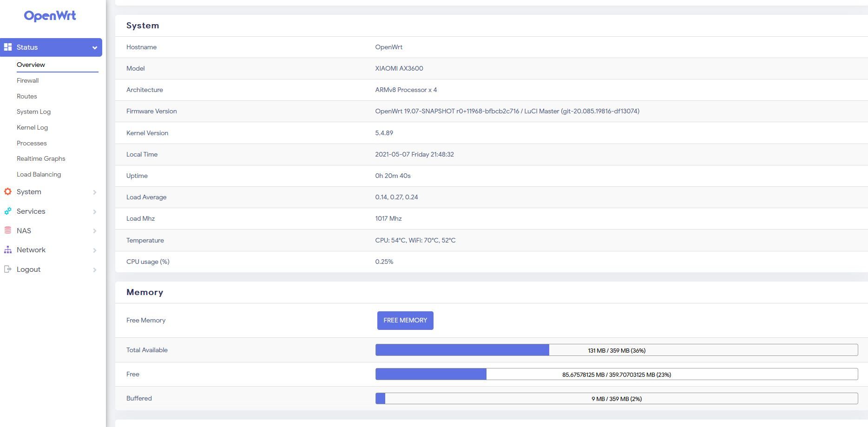Screen dimensions: 868x427
Task: Click the Logout door icon
Action: coord(8,269)
